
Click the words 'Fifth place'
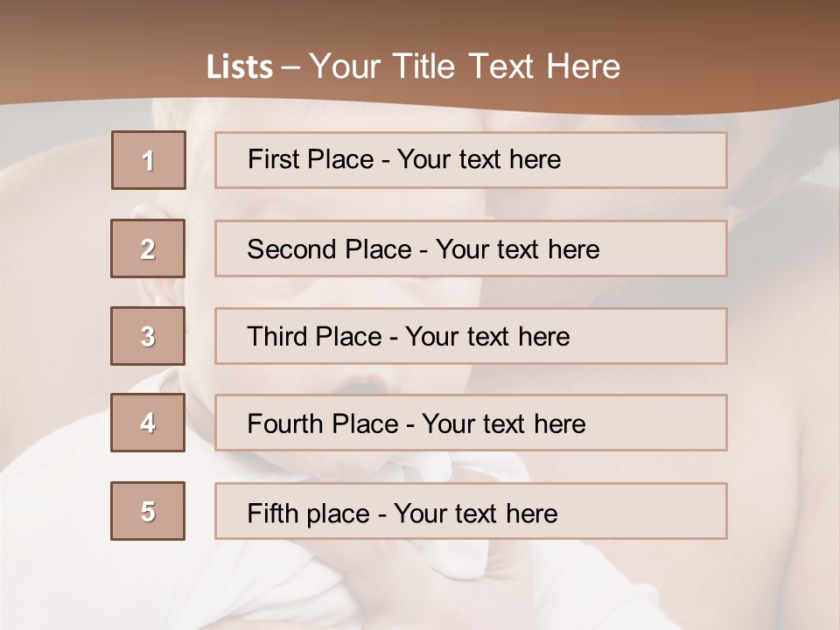(309, 513)
